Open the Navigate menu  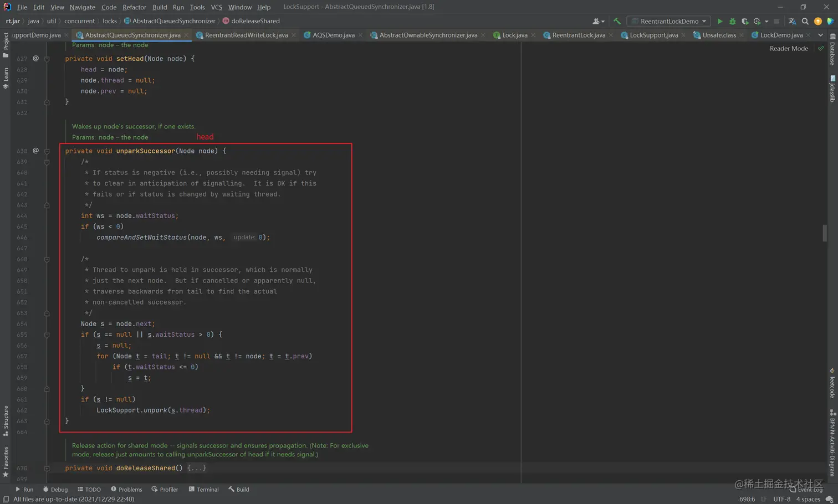pyautogui.click(x=82, y=7)
